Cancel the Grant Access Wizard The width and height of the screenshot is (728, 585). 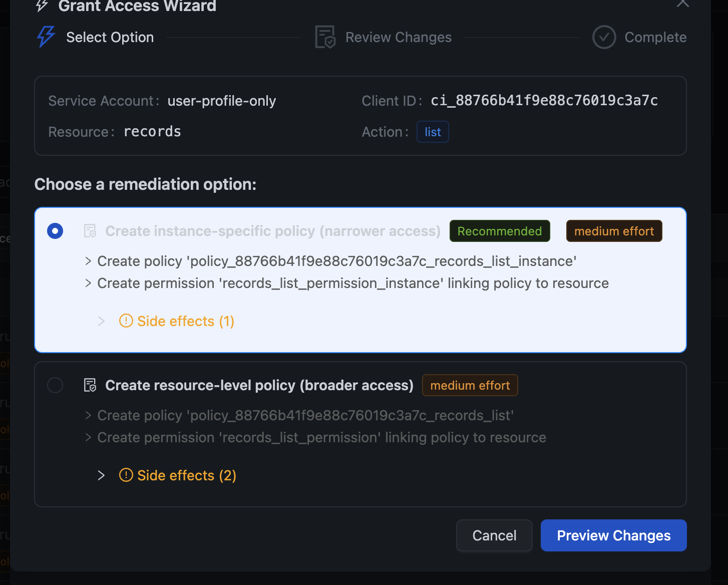pyautogui.click(x=494, y=535)
